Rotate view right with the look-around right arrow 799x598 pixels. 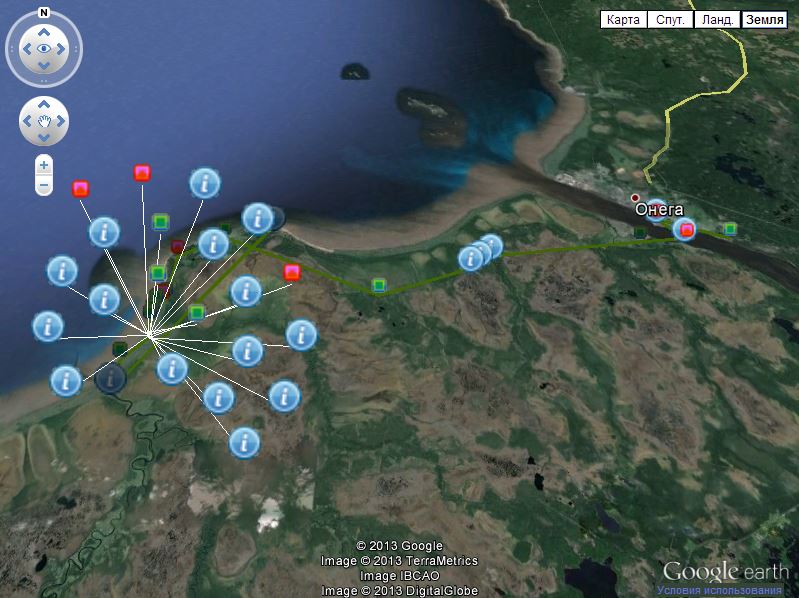pyautogui.click(x=62, y=48)
